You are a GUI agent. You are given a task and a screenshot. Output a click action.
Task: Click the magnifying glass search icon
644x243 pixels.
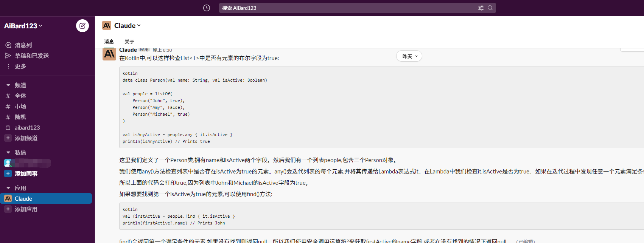pyautogui.click(x=490, y=8)
